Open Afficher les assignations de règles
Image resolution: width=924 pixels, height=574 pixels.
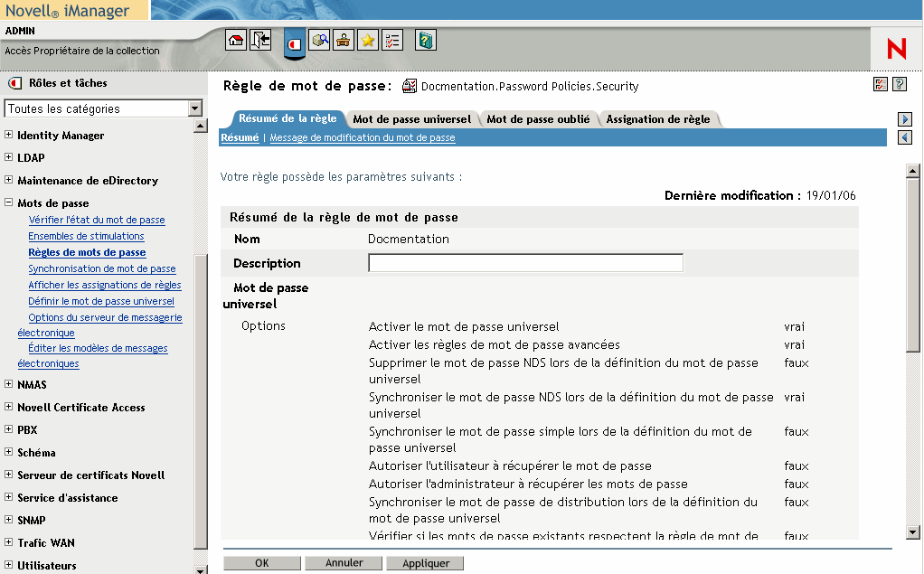click(105, 285)
